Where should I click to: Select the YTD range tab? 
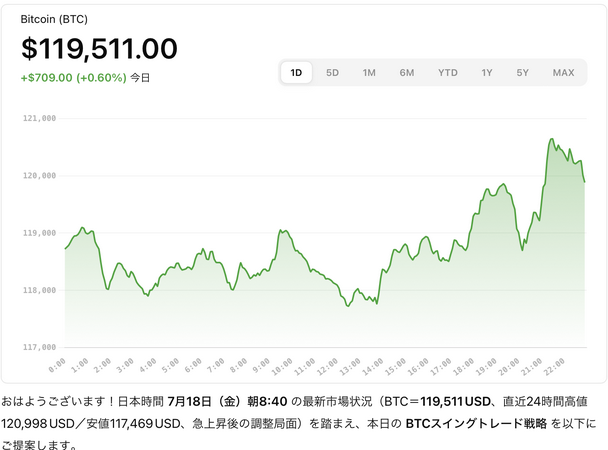(x=448, y=72)
